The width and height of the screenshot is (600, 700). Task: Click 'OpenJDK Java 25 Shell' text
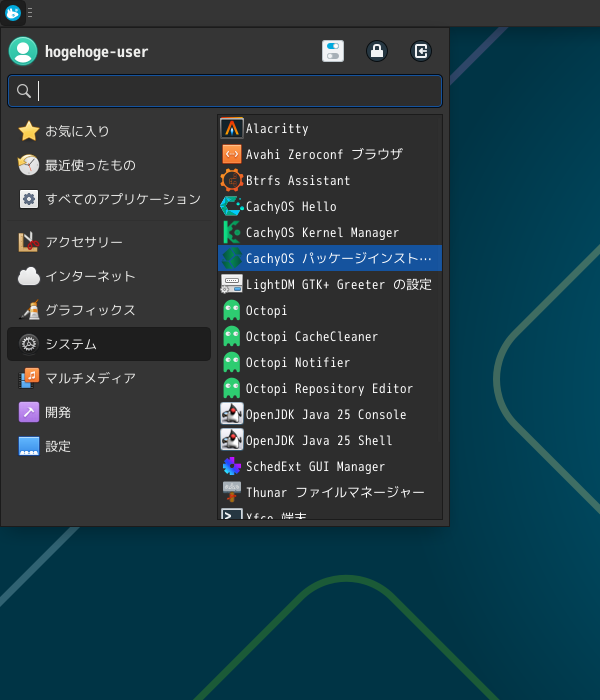[319, 440]
